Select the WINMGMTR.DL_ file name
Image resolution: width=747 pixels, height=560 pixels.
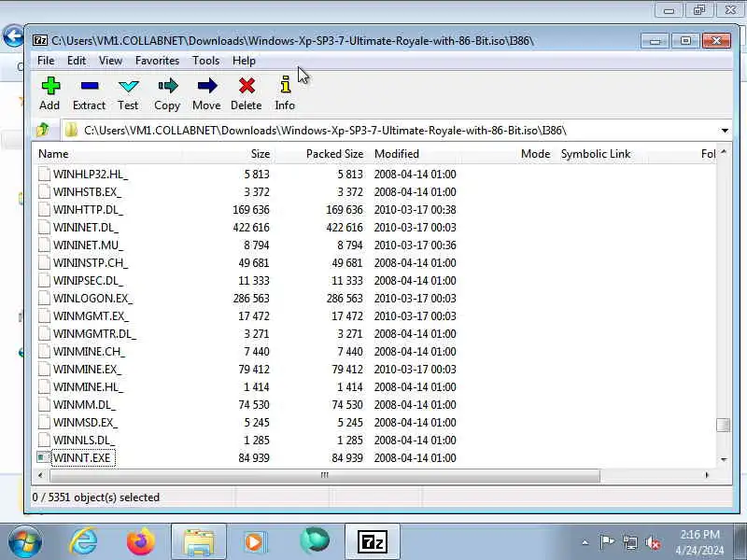[94, 334]
